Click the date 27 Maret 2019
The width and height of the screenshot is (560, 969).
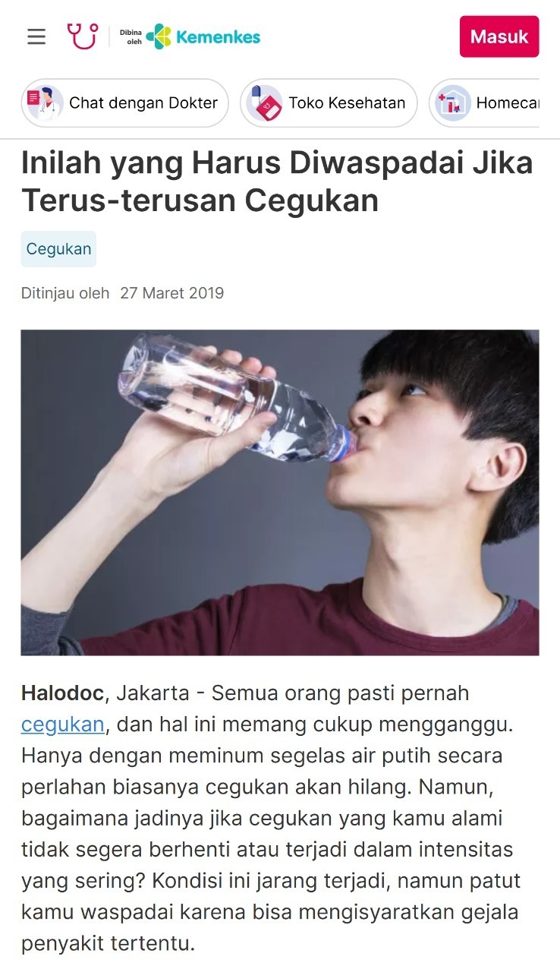click(x=172, y=293)
